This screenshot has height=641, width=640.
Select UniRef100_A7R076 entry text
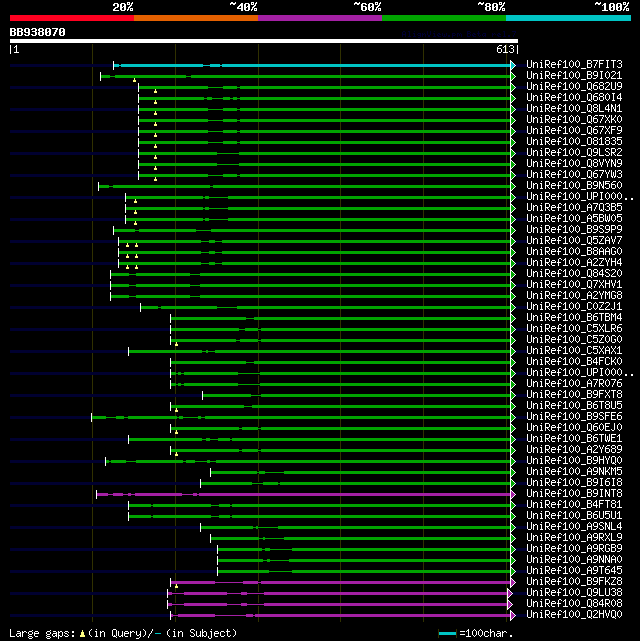(x=574, y=383)
